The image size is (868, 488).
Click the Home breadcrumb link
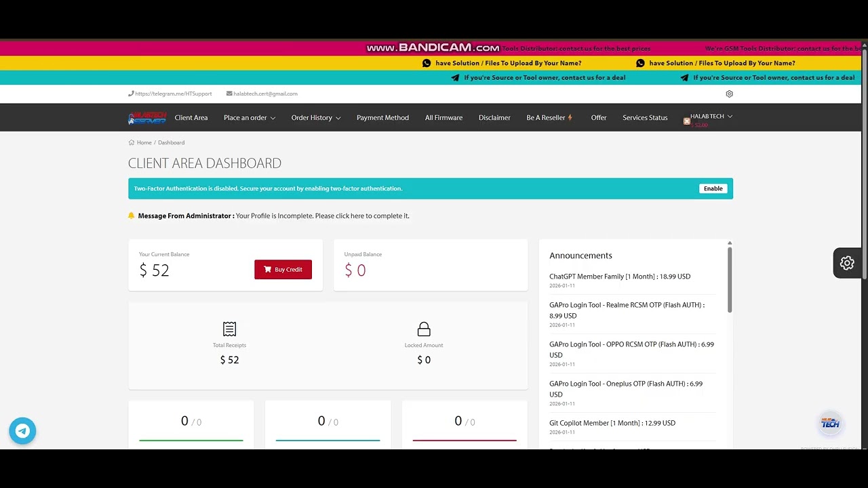coord(144,142)
